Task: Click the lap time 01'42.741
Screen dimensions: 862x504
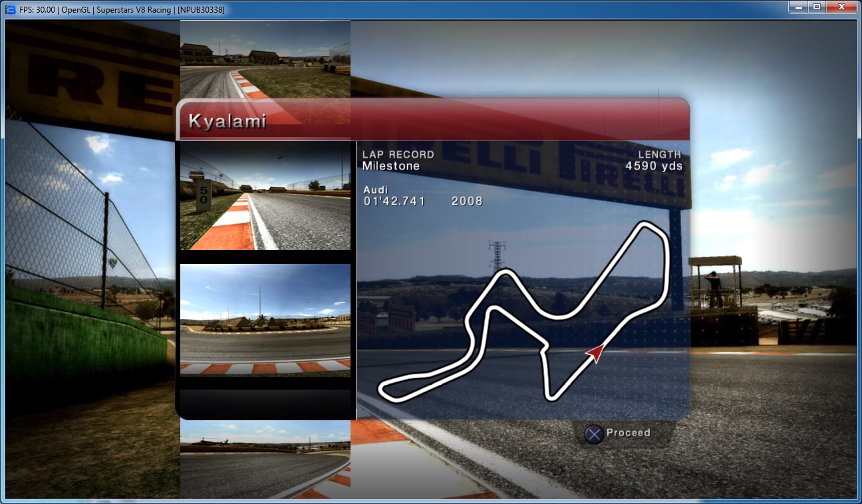Action: click(x=394, y=201)
